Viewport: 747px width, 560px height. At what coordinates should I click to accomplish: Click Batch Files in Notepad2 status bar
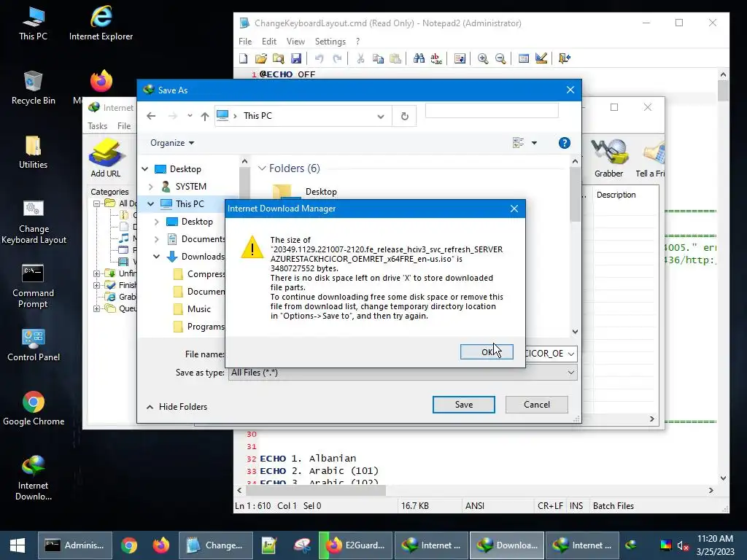point(613,506)
